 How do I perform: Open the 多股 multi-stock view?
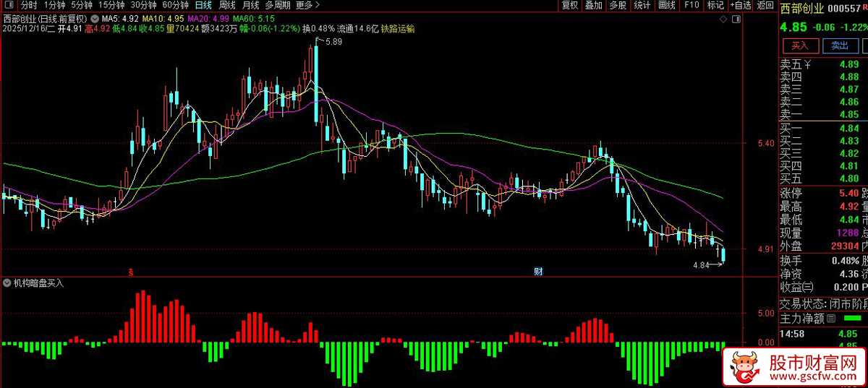pos(618,5)
